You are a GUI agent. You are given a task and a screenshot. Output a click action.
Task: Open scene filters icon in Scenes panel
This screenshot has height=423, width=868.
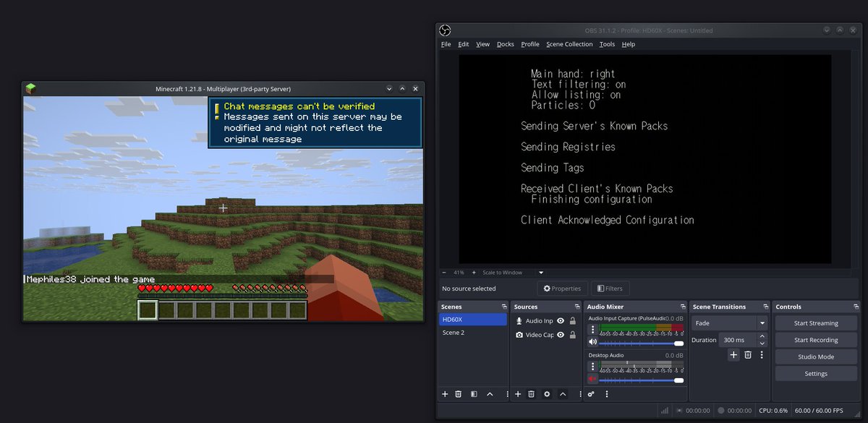click(x=474, y=394)
